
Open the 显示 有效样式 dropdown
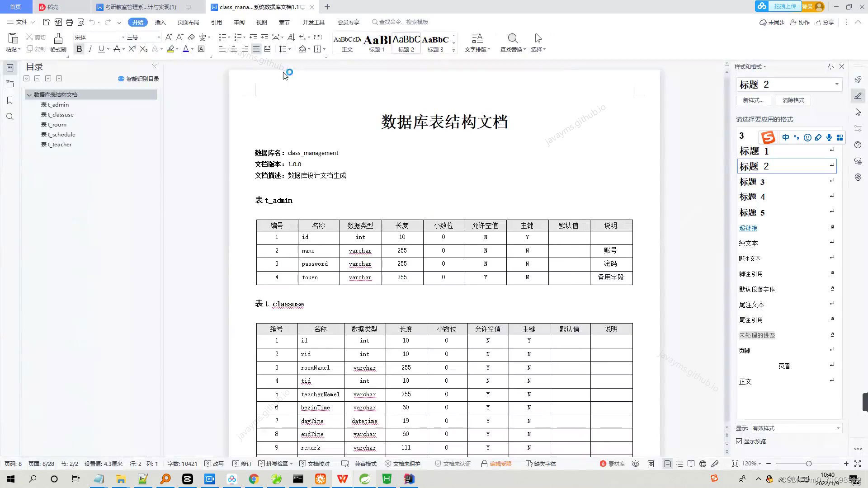[x=796, y=428]
